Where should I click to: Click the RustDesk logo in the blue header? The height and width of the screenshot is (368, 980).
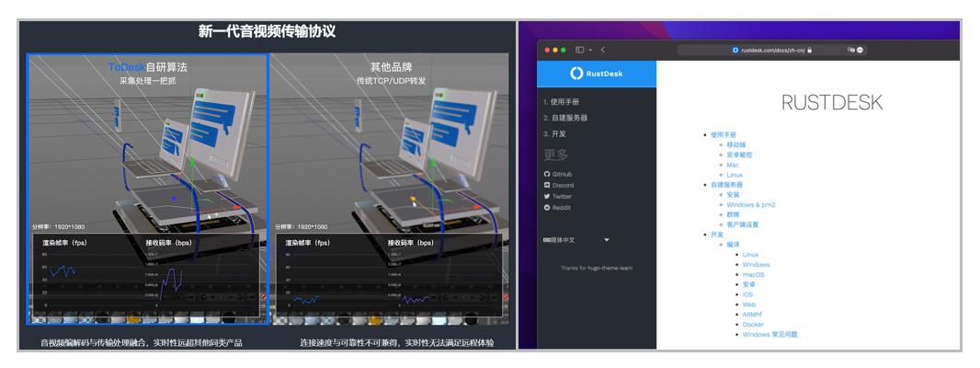597,74
